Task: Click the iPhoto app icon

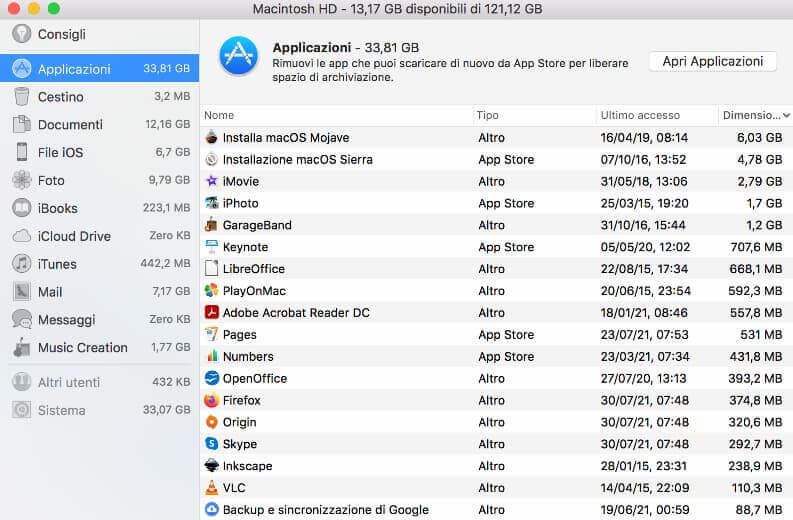Action: (x=211, y=203)
